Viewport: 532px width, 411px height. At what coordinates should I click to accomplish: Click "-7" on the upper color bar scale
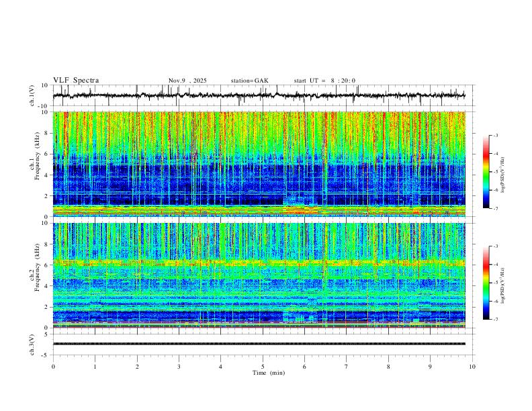(496, 209)
